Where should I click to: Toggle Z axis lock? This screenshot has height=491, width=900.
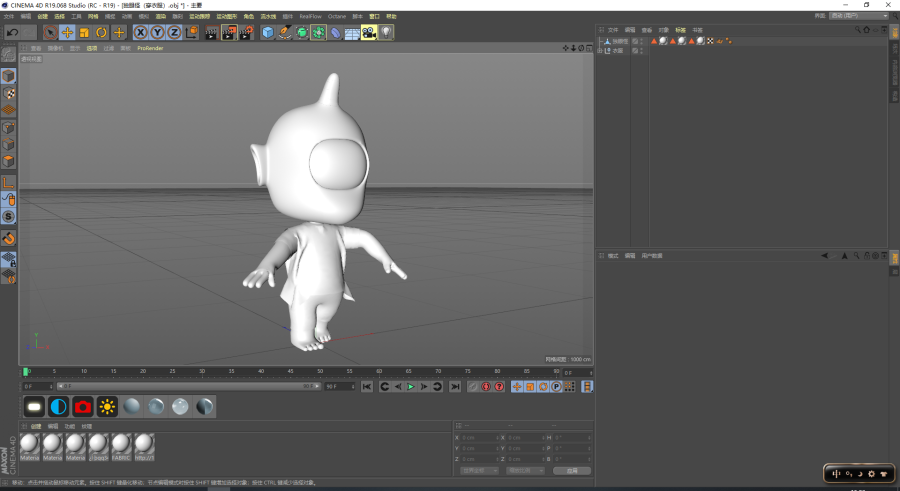pyautogui.click(x=174, y=33)
